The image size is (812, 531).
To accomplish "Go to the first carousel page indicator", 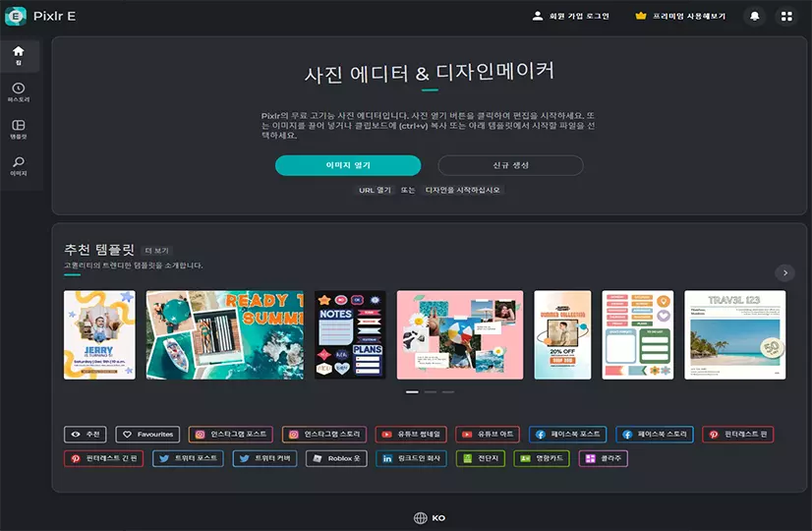I will pos(412,392).
